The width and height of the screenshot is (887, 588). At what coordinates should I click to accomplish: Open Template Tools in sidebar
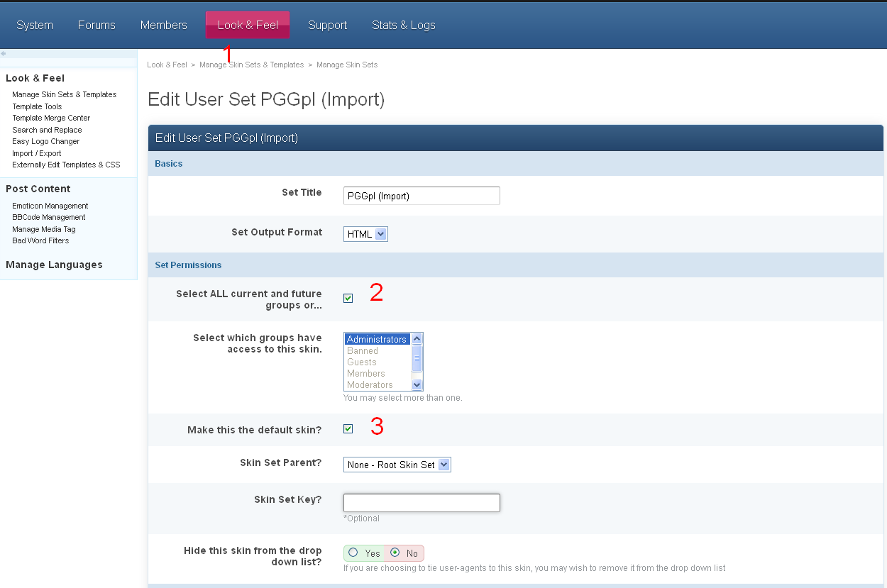coord(37,106)
